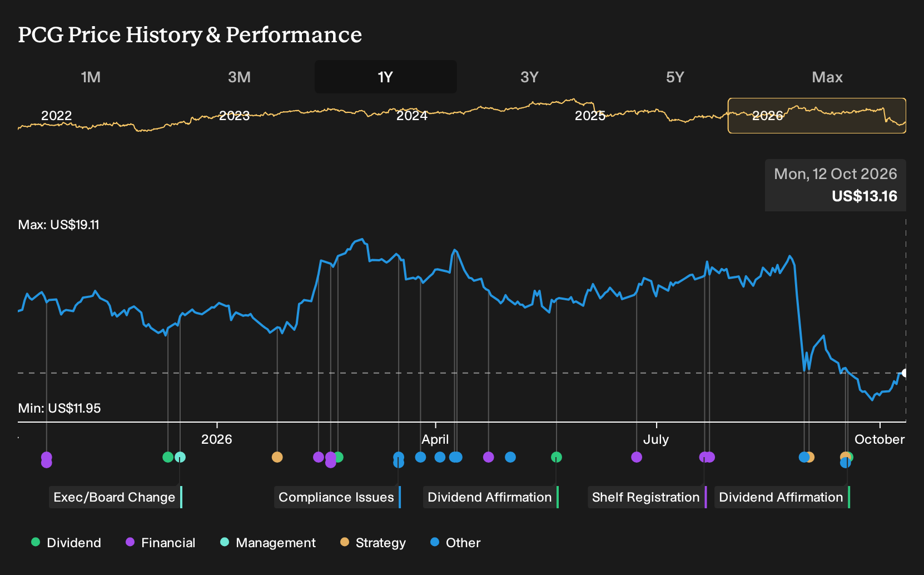
Task: Toggle the Management legend filter
Action: [268, 543]
